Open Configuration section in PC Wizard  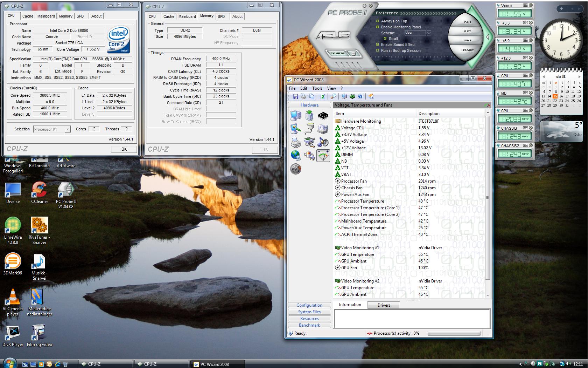[309, 305]
